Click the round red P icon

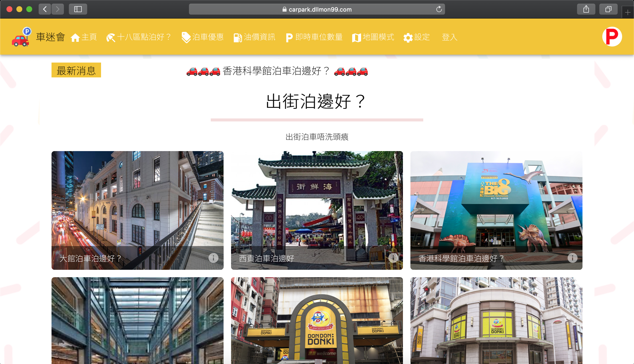[612, 37]
